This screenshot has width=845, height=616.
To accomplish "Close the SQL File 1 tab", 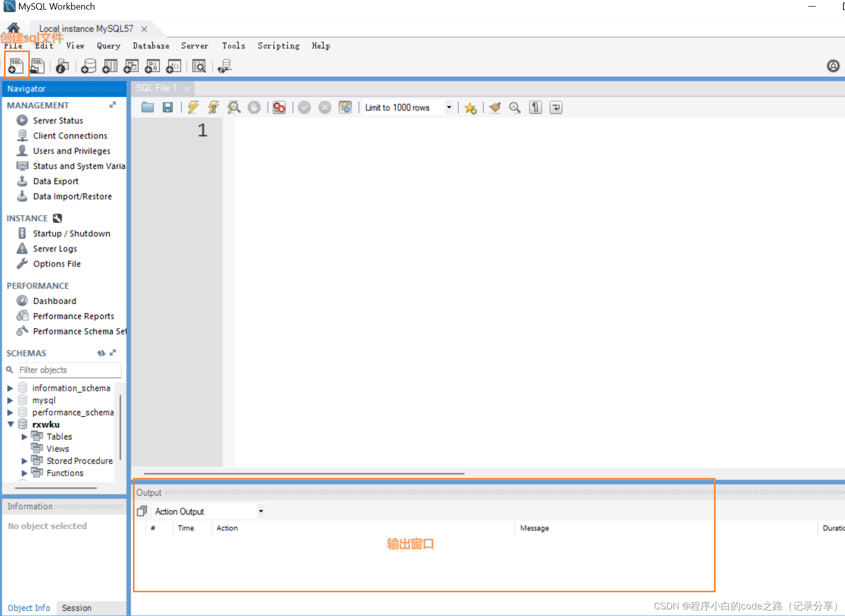I will coord(187,89).
